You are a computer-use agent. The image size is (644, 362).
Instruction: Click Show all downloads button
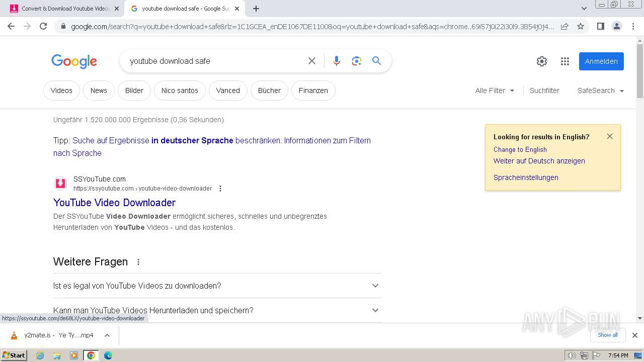(608, 335)
